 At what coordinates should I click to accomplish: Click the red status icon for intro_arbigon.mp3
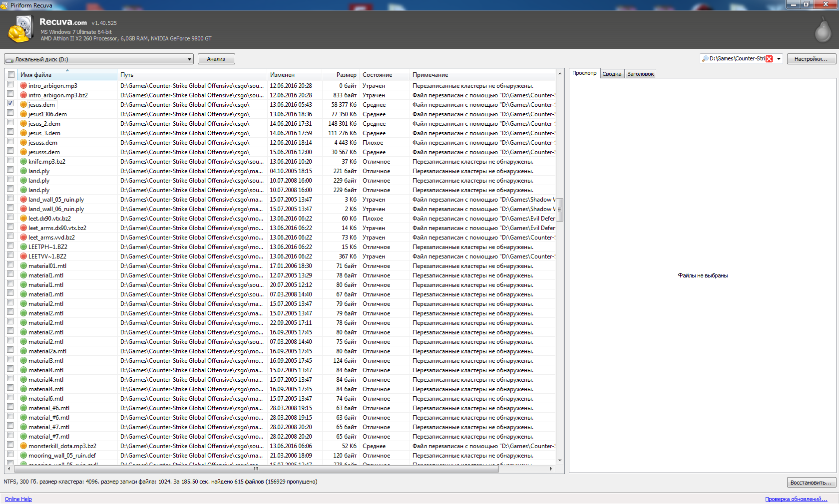tap(23, 86)
